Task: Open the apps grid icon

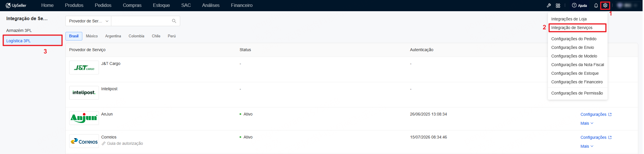Action: tap(558, 5)
